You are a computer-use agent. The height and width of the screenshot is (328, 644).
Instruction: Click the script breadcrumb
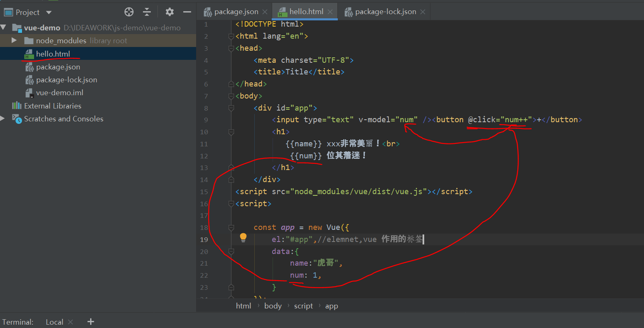tap(303, 306)
